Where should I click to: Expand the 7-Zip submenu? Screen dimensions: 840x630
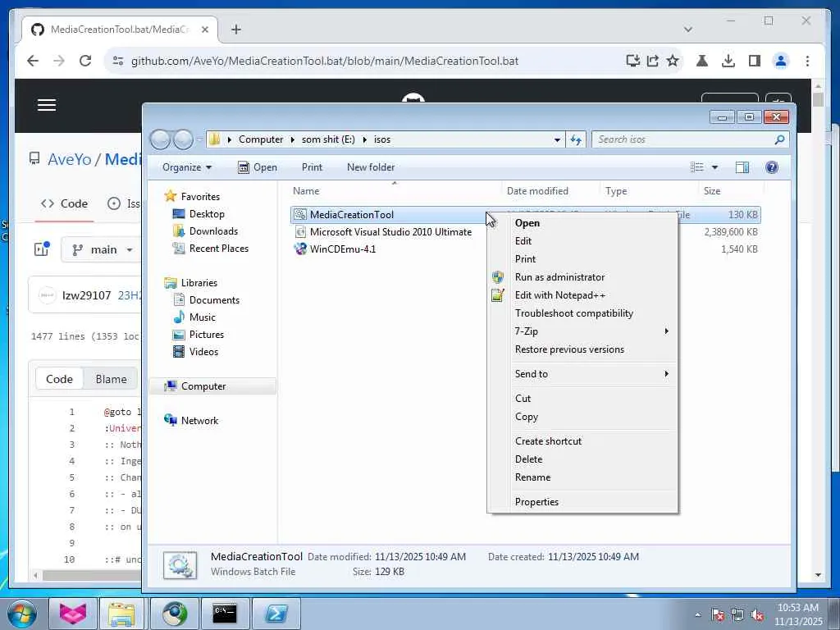[582, 331]
